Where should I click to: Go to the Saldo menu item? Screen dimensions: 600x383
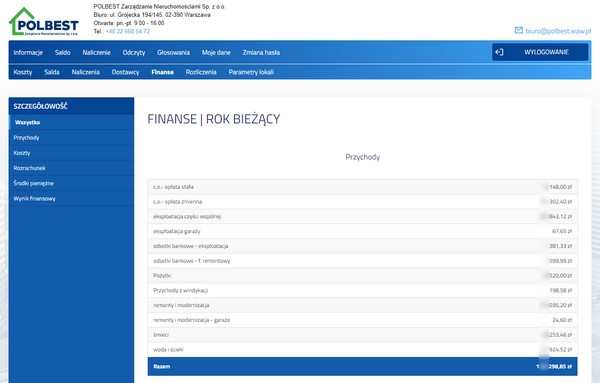click(x=62, y=52)
